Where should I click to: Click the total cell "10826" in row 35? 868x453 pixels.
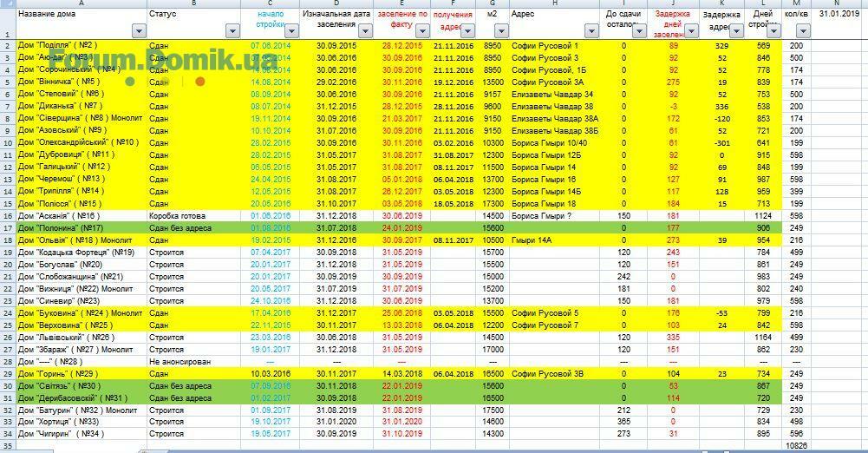pos(796,445)
